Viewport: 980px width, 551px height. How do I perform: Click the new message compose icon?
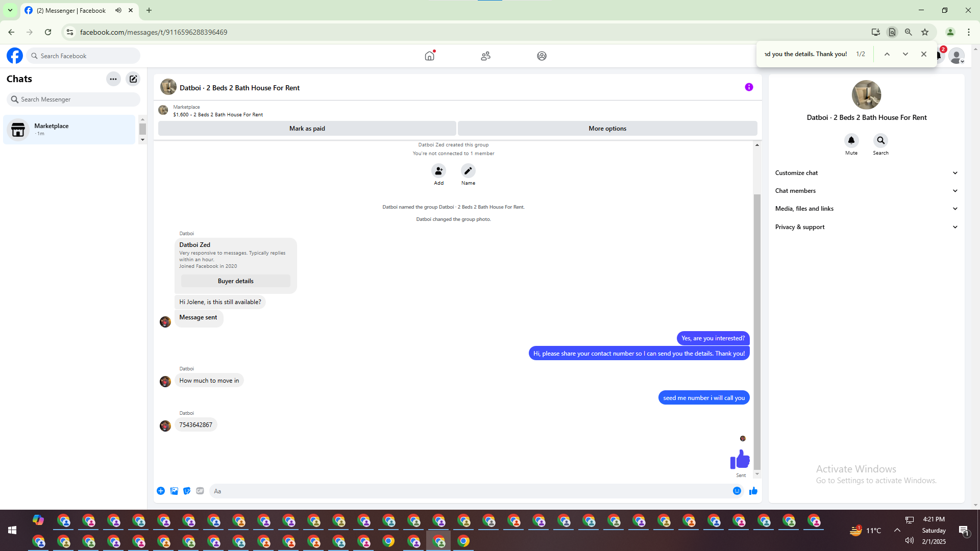tap(133, 79)
